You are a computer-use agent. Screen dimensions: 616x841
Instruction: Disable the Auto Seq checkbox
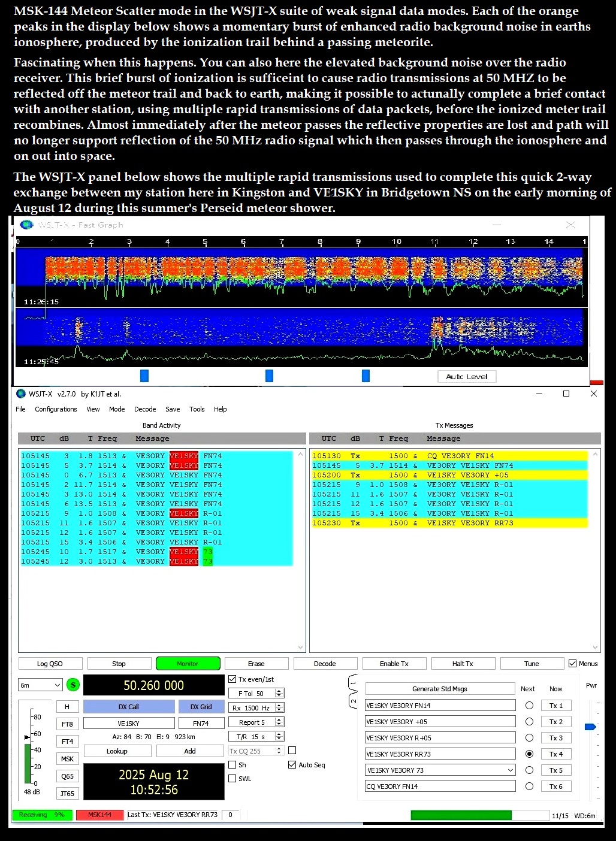click(292, 765)
